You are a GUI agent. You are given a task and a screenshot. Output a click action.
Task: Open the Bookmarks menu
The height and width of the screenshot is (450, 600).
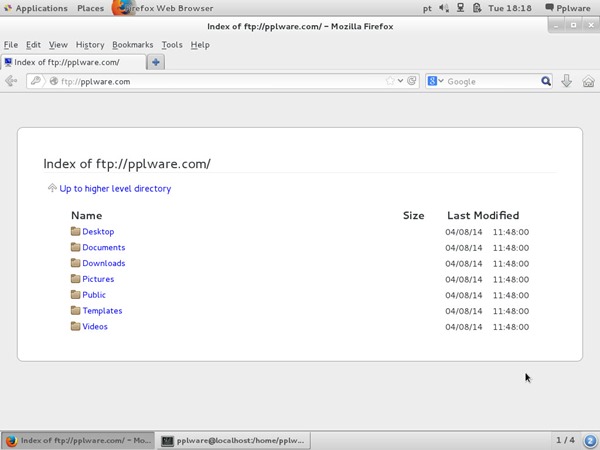[x=133, y=45]
